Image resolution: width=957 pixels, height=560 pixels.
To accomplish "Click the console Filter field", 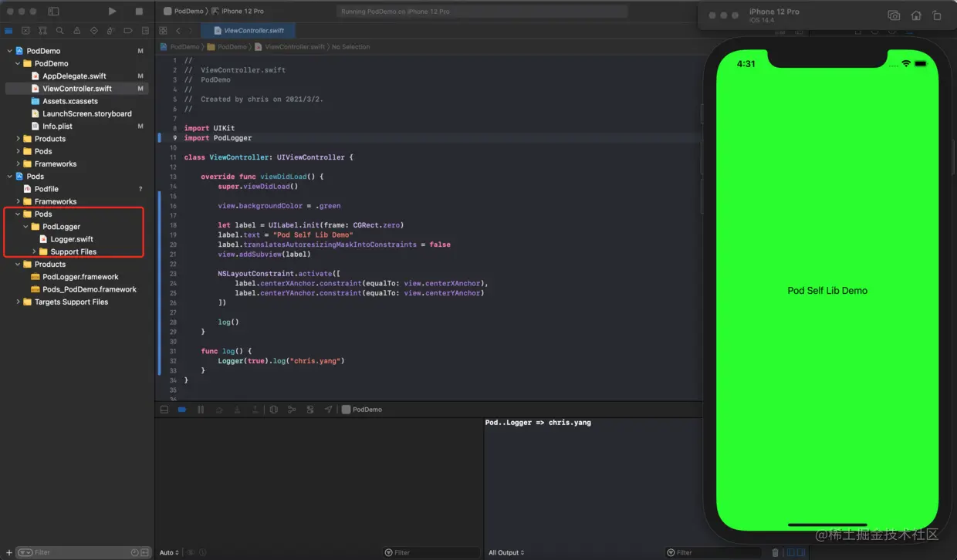I will point(713,552).
